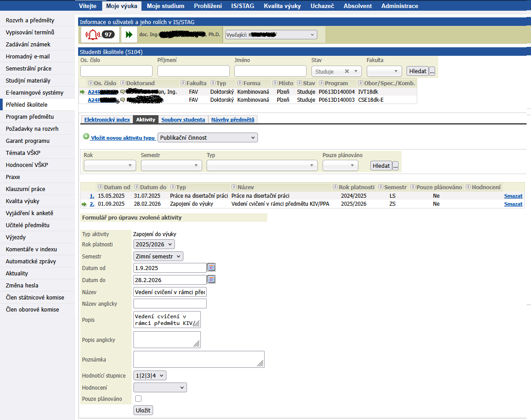This screenshot has height=420, width=531.
Task: Sort activities by Semestr column
Action: click(381, 187)
